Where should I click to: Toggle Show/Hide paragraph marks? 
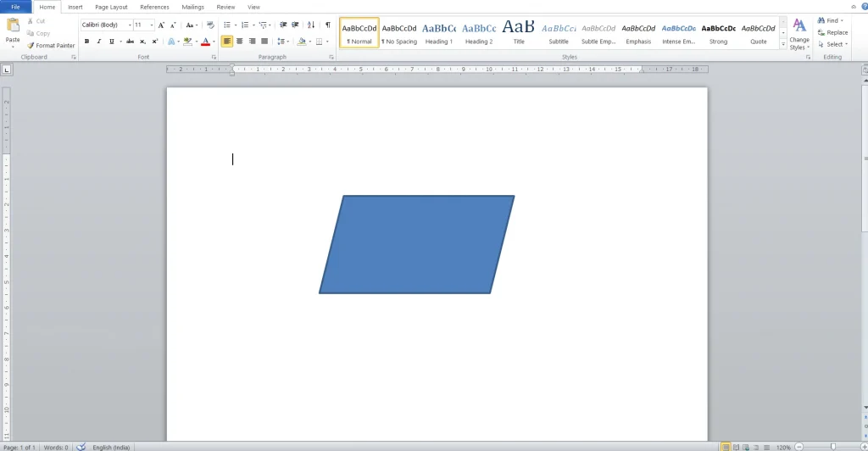pos(327,25)
